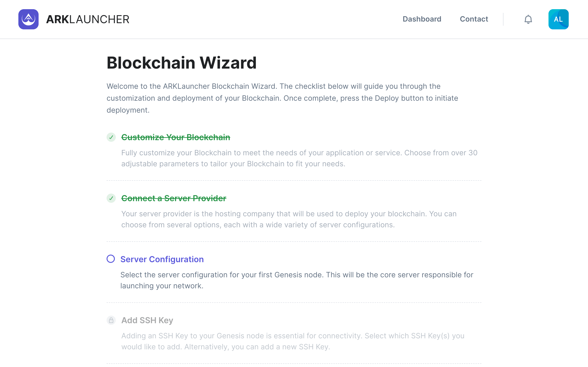The width and height of the screenshot is (588, 367).
Task: Click the Add SSH Key description text
Action: pos(293,341)
